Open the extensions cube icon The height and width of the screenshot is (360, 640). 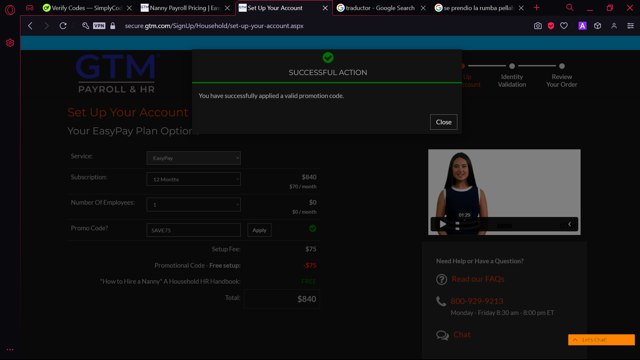pos(597,26)
